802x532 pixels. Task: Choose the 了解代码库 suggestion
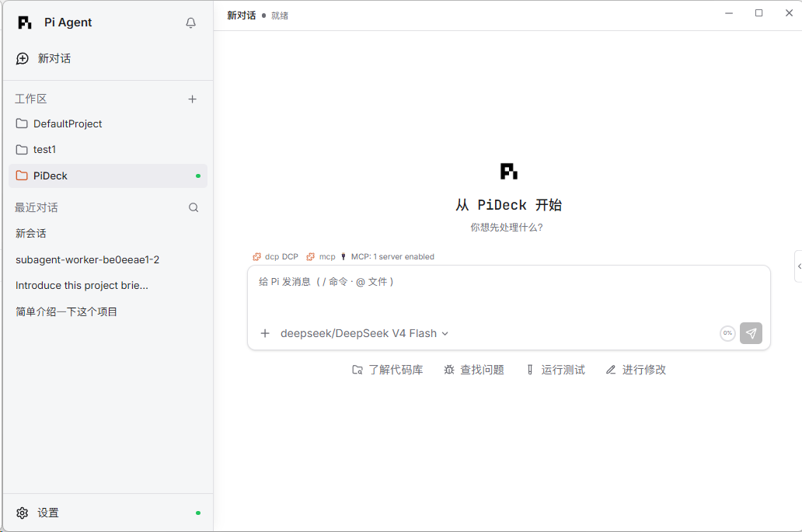388,370
